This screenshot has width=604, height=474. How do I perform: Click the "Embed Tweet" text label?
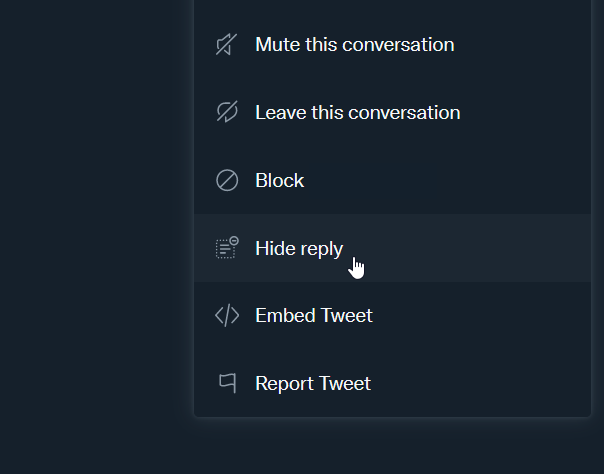coord(314,316)
